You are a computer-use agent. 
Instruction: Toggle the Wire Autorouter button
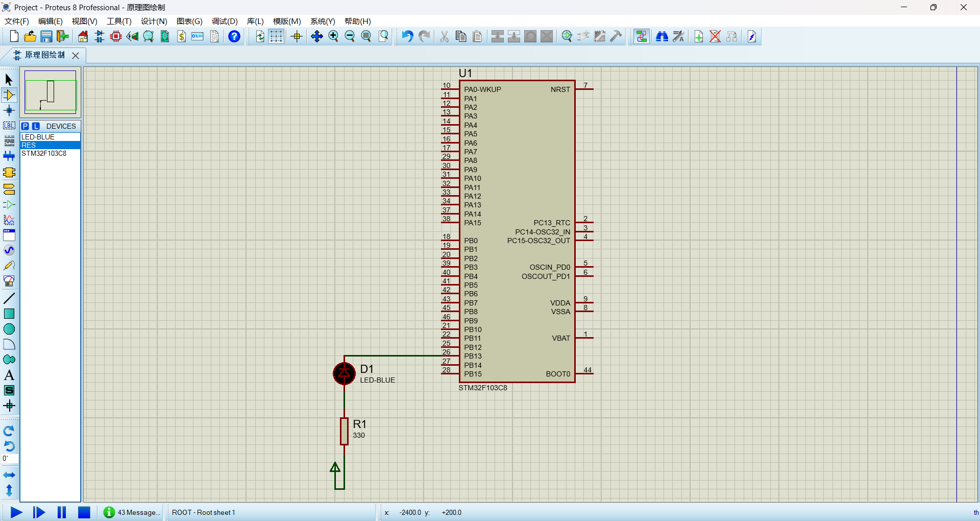(x=642, y=36)
